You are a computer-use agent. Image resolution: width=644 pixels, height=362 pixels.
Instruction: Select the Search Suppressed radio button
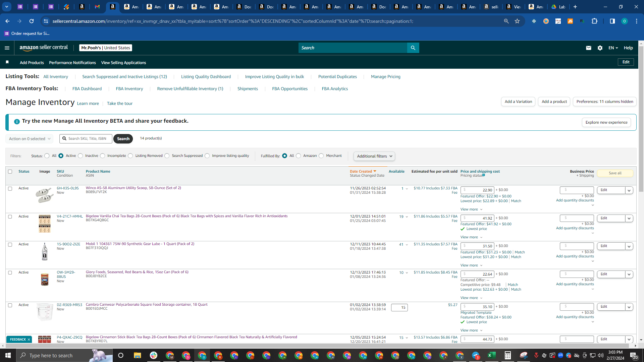click(167, 156)
